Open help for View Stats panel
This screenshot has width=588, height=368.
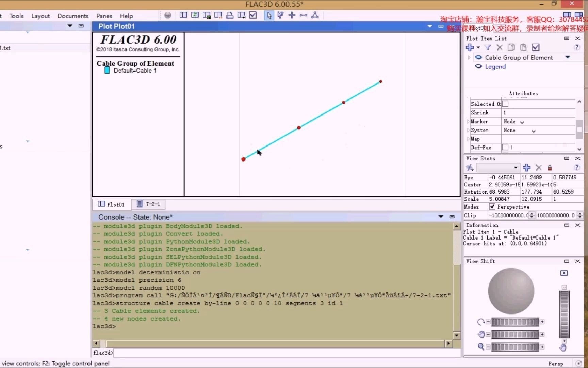pos(577,167)
